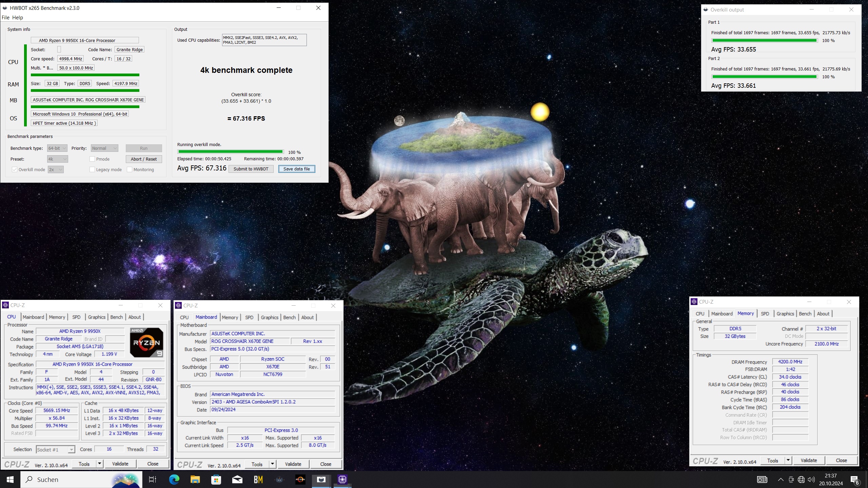Click the Overkill output window icon
Viewport: 868px width, 488px height.
706,9
